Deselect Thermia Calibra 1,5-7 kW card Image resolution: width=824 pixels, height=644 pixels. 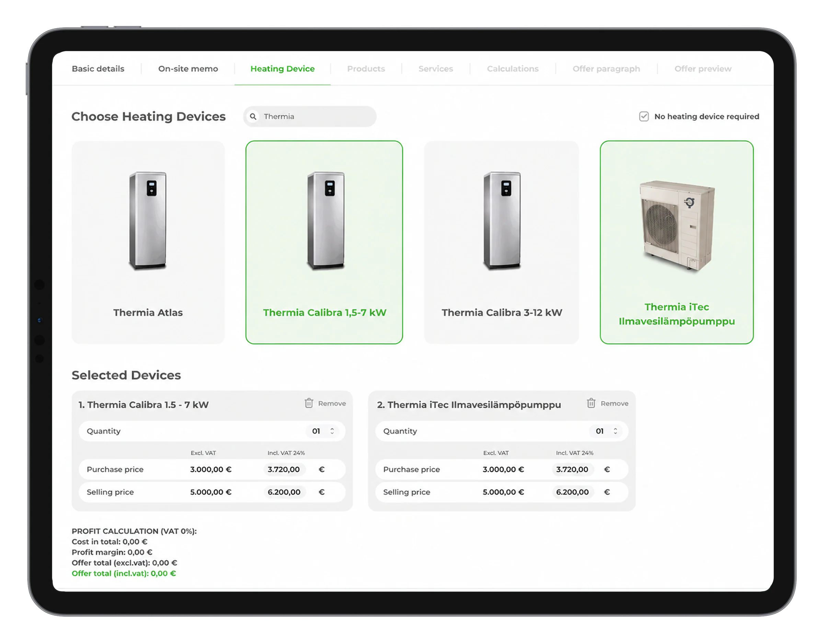click(324, 242)
